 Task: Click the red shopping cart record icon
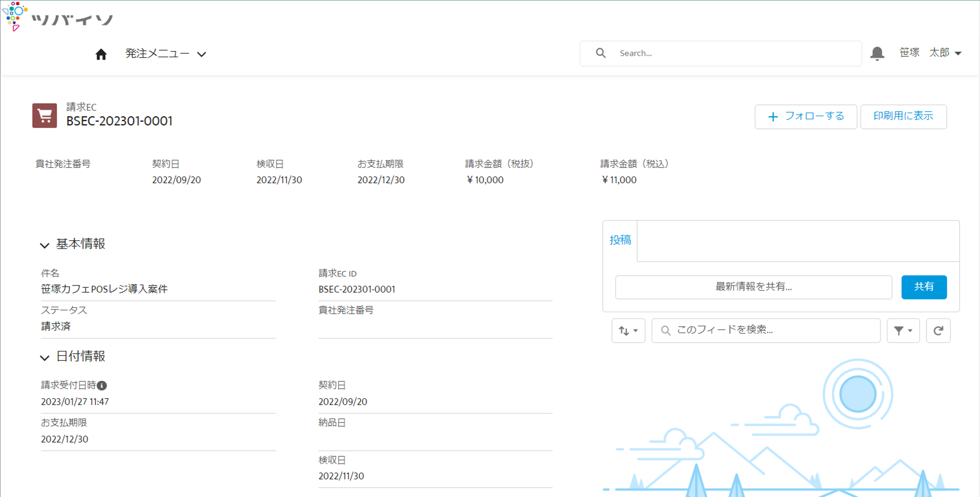[x=45, y=115]
